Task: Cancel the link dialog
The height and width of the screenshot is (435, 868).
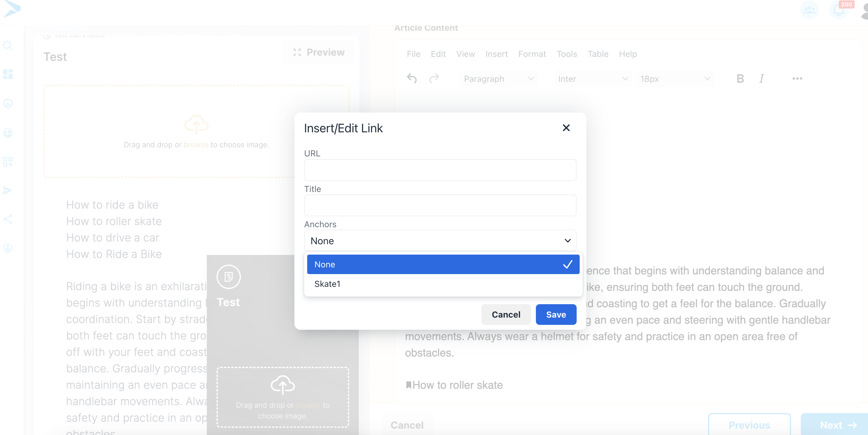Action: pyautogui.click(x=506, y=315)
